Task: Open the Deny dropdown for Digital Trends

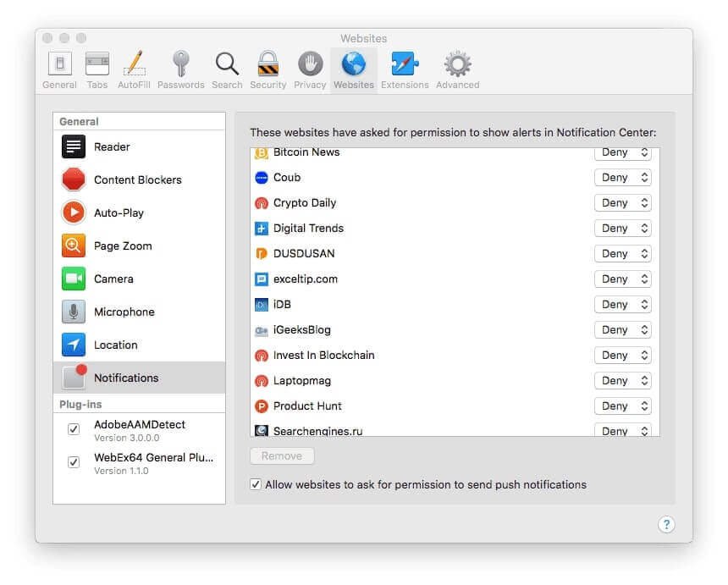Action: 622,229
